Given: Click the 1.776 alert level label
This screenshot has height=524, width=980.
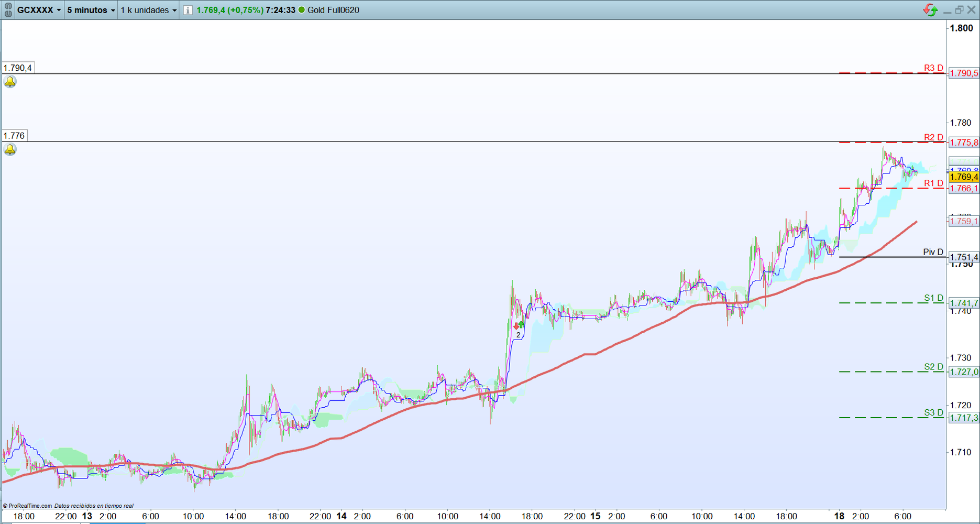Looking at the screenshot, I should click(x=14, y=136).
